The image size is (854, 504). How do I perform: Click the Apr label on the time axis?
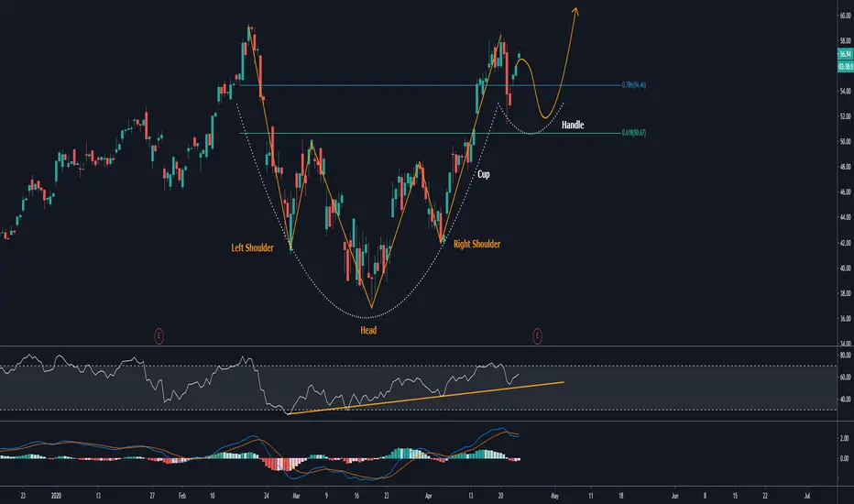coord(429,496)
